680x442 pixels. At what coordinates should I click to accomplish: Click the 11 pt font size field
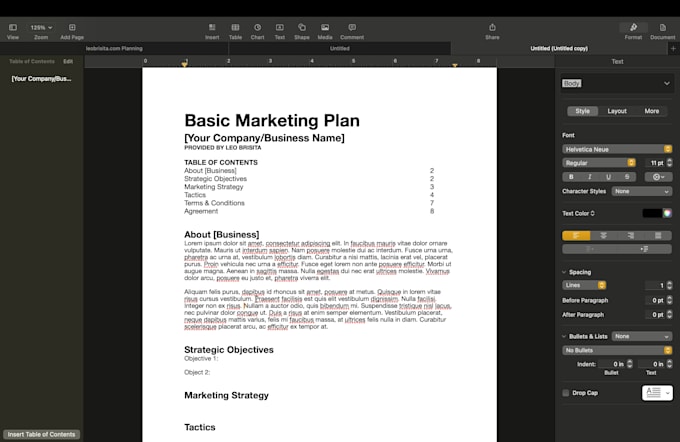pos(655,163)
